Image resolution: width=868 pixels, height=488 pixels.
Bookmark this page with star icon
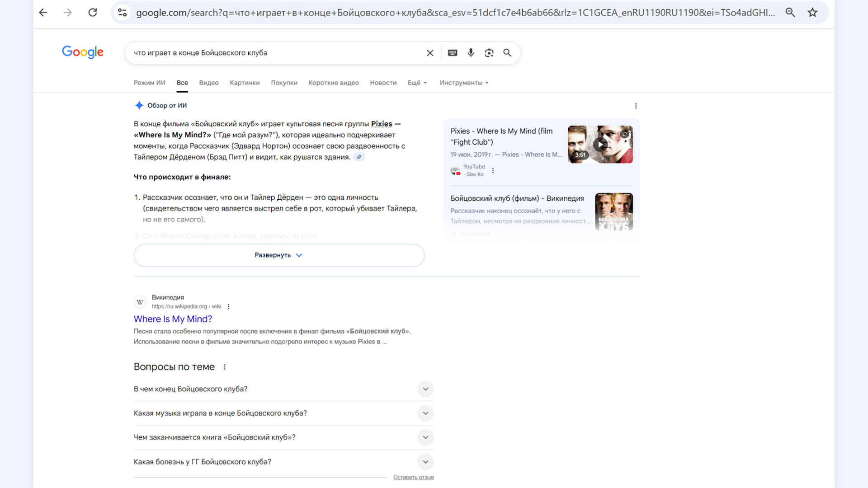[x=812, y=13]
